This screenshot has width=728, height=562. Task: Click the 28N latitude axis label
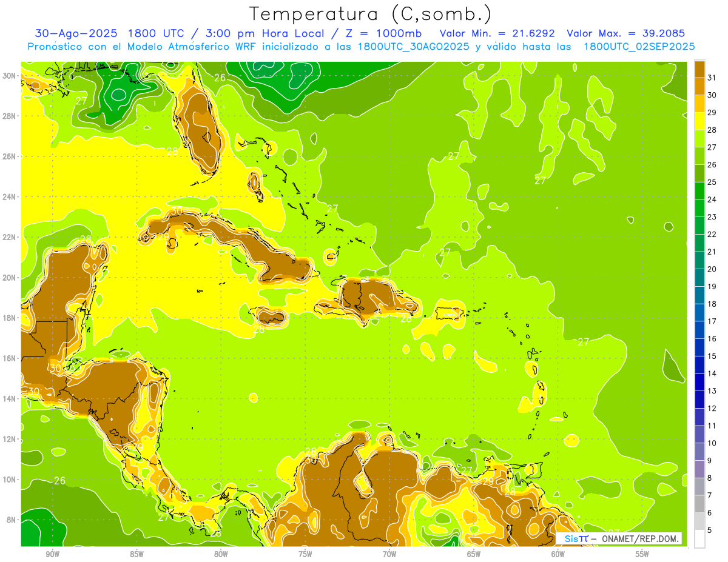pyautogui.click(x=10, y=116)
